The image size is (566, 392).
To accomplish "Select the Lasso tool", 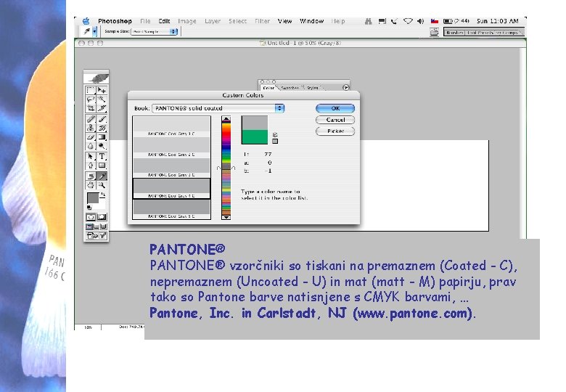I will coord(91,99).
